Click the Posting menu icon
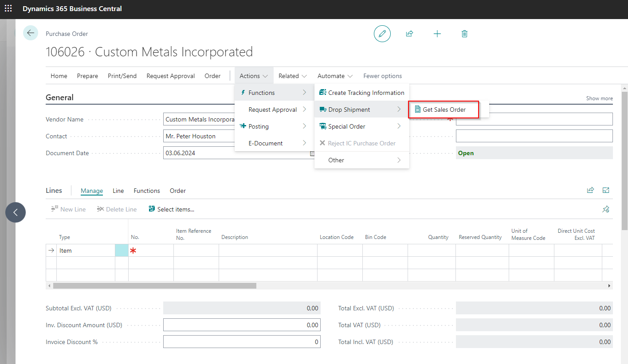628x364 pixels. [x=243, y=126]
